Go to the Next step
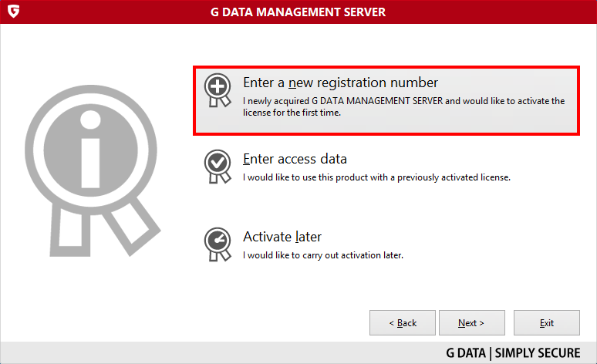Screen dimensions: 597x364 (x=472, y=323)
